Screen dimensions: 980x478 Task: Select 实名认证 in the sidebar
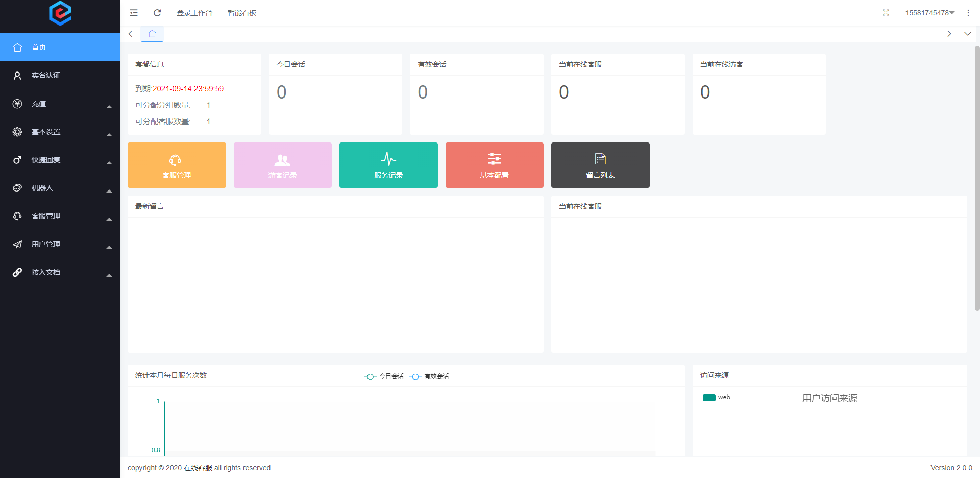46,75
